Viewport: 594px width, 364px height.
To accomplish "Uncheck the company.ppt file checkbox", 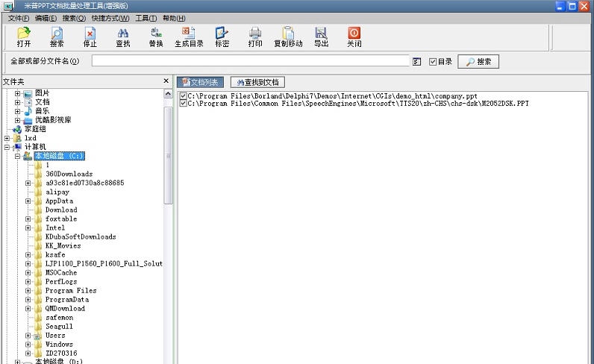I will 184,96.
